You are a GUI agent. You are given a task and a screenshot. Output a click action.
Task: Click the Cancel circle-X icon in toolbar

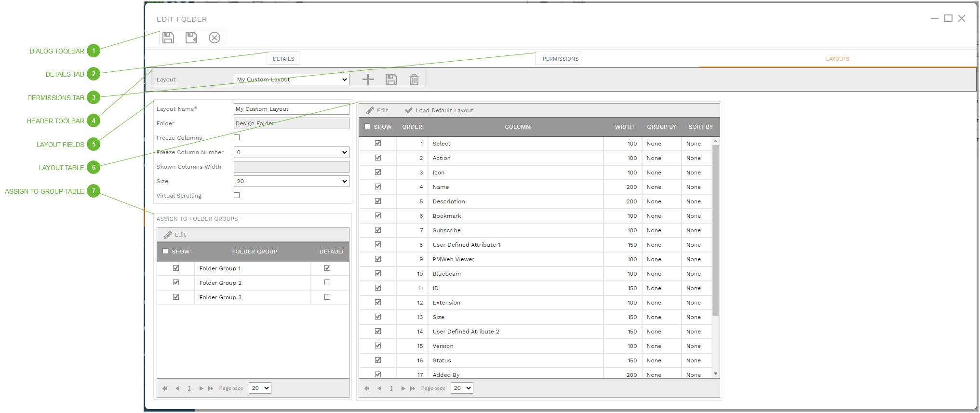coord(215,38)
